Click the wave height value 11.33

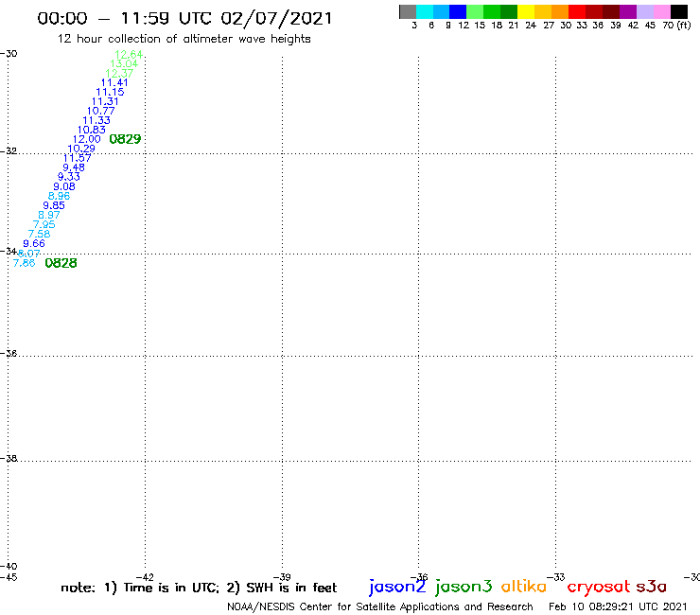96,120
